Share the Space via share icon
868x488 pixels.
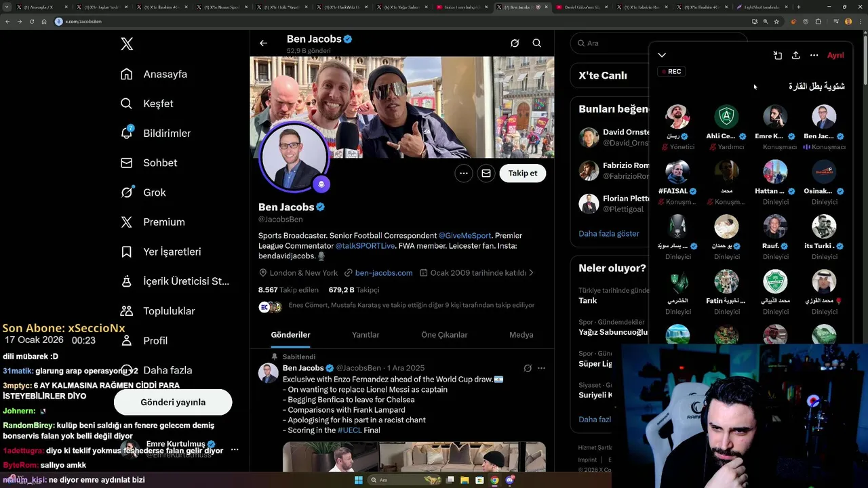(796, 55)
